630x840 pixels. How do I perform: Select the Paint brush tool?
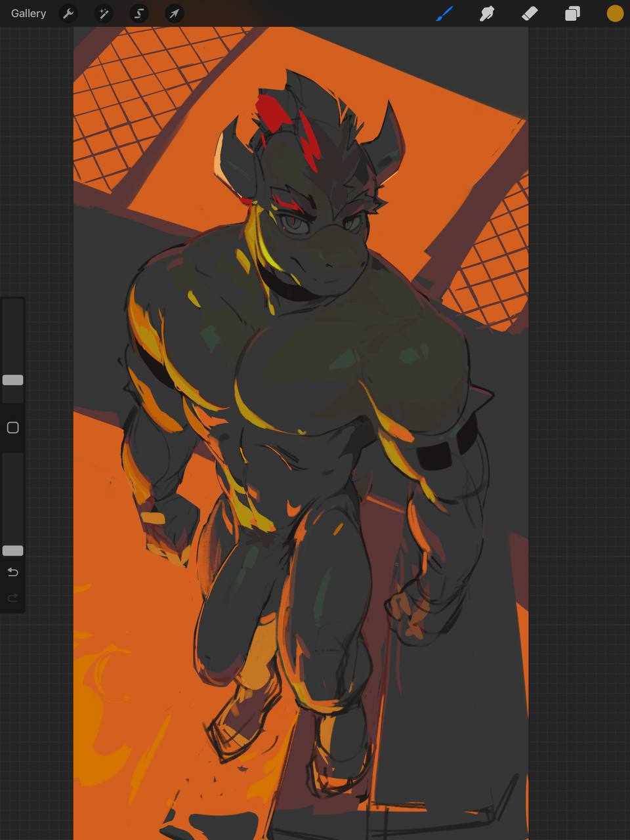[x=444, y=13]
